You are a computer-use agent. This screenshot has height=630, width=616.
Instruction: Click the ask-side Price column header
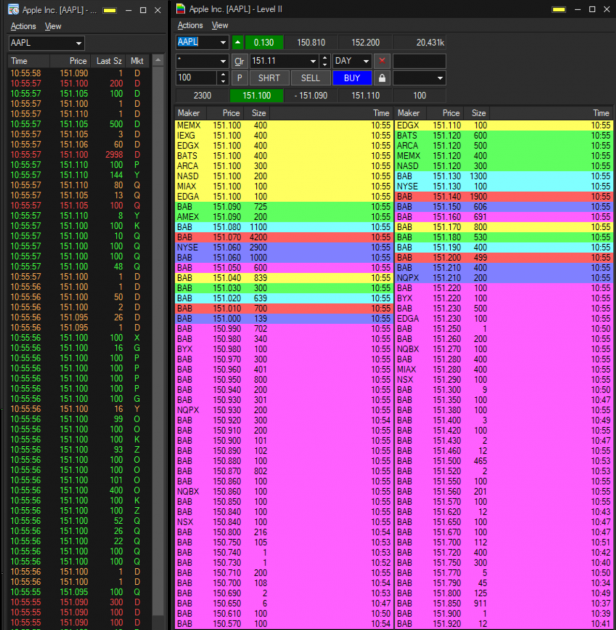[445, 113]
